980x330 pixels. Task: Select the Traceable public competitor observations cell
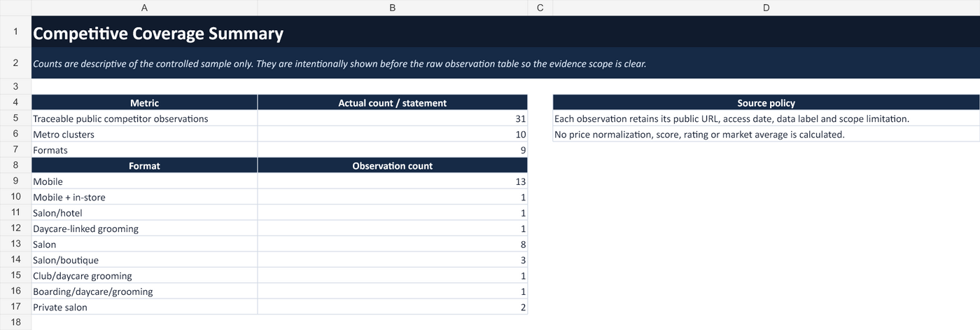point(144,118)
